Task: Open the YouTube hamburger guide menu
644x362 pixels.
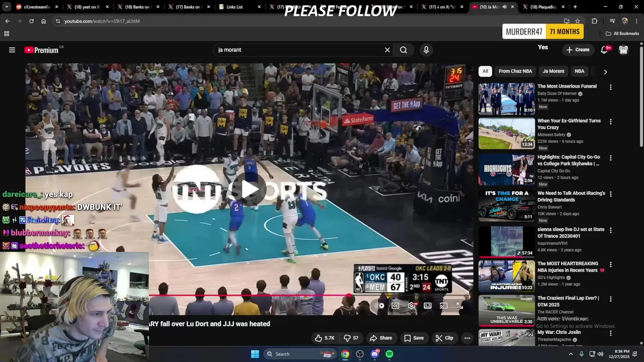Action: pos(12,50)
